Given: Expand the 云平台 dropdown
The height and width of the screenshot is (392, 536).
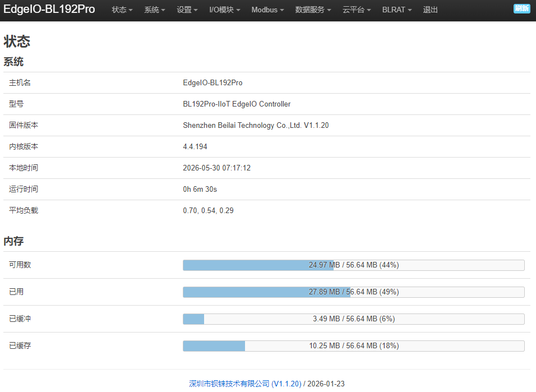Looking at the screenshot, I should [357, 10].
